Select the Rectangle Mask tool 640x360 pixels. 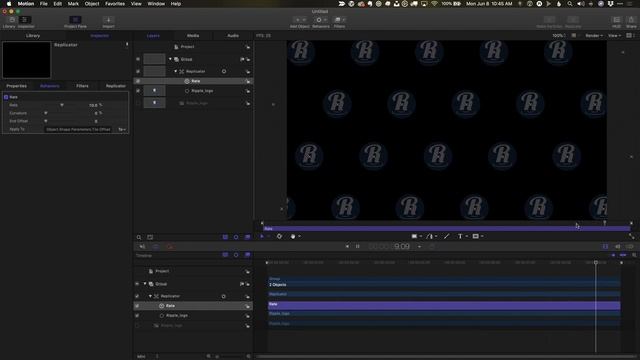coord(476,236)
